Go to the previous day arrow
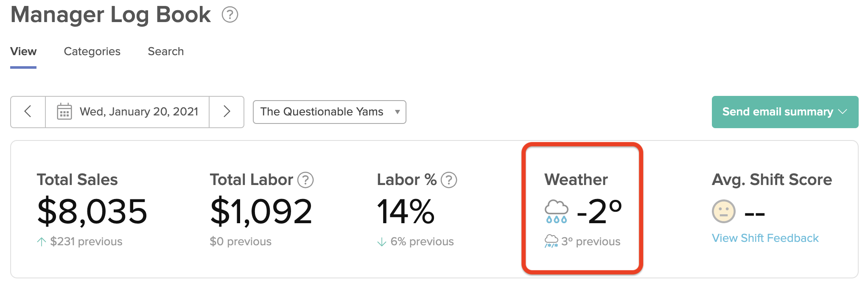This screenshot has height=286, width=868. pyautogui.click(x=28, y=112)
